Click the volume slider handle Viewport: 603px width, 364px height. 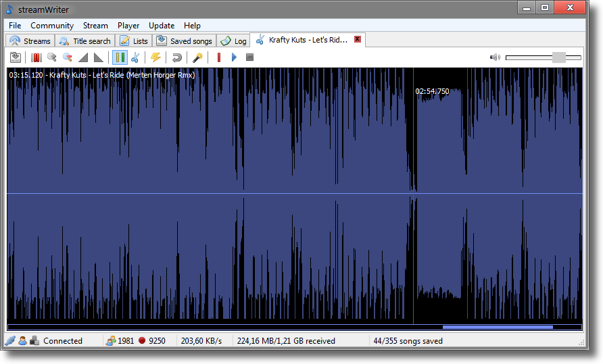tap(558, 57)
